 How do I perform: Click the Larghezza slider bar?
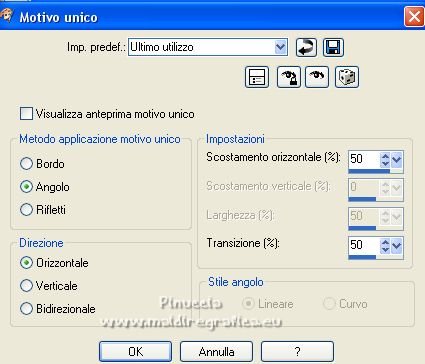[x=376, y=228]
